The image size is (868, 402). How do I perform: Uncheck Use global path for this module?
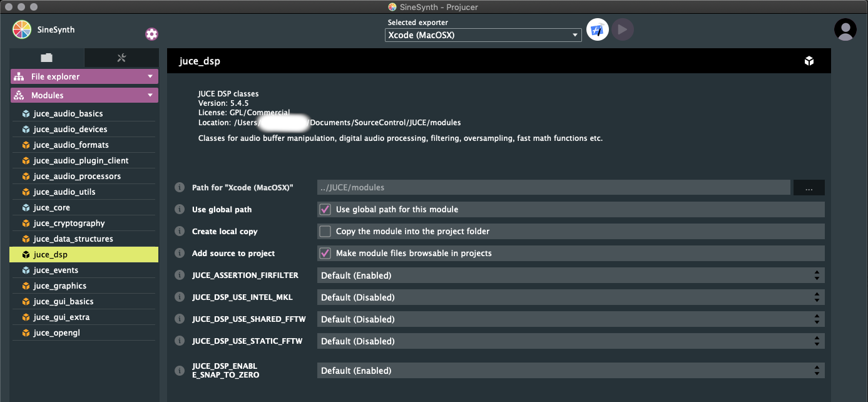point(325,209)
